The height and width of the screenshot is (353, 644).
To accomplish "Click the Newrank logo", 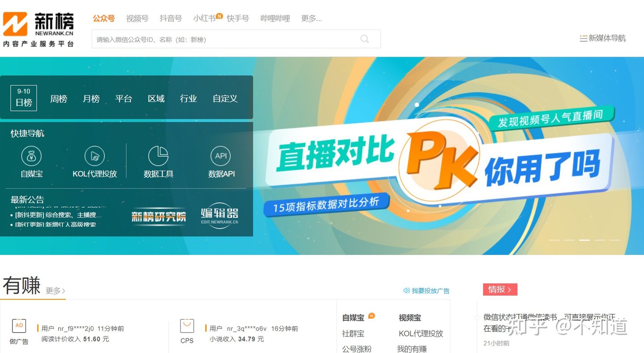I will coord(38,30).
